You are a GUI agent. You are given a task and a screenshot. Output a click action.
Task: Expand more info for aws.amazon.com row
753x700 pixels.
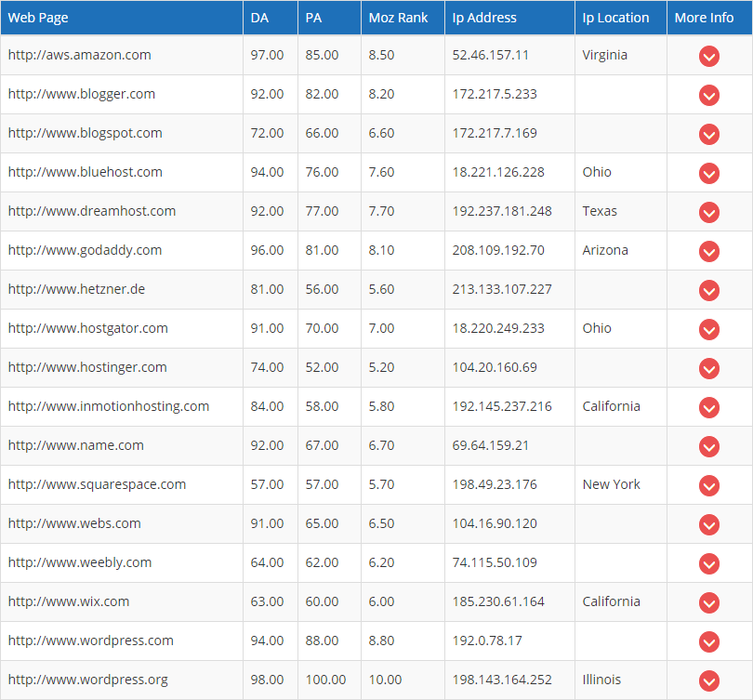(708, 56)
